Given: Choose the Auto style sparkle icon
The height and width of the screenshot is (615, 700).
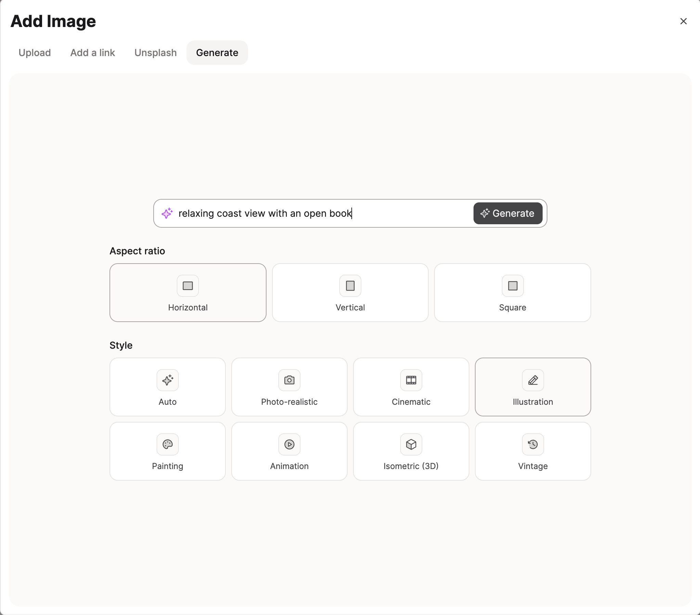Looking at the screenshot, I should tap(167, 380).
